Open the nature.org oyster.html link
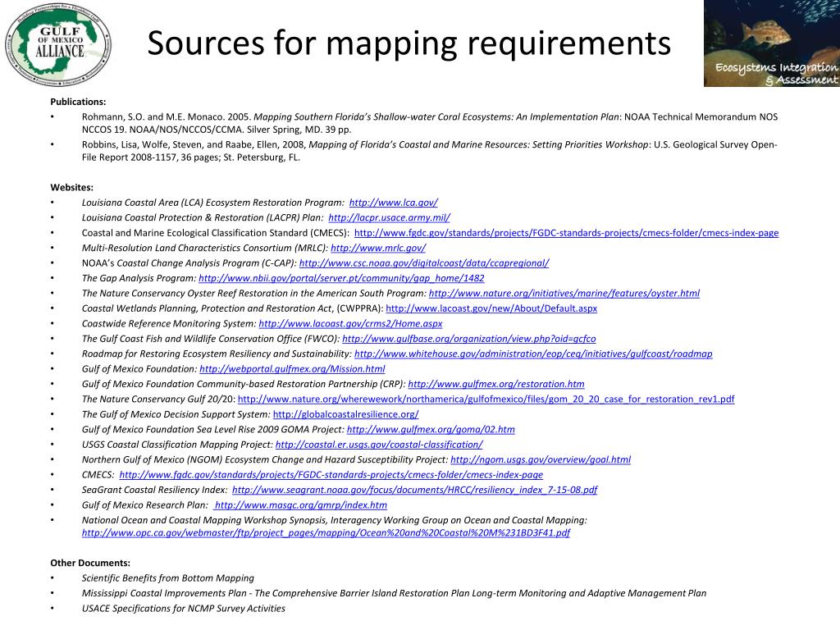This screenshot has height=630, width=840. 564,293
